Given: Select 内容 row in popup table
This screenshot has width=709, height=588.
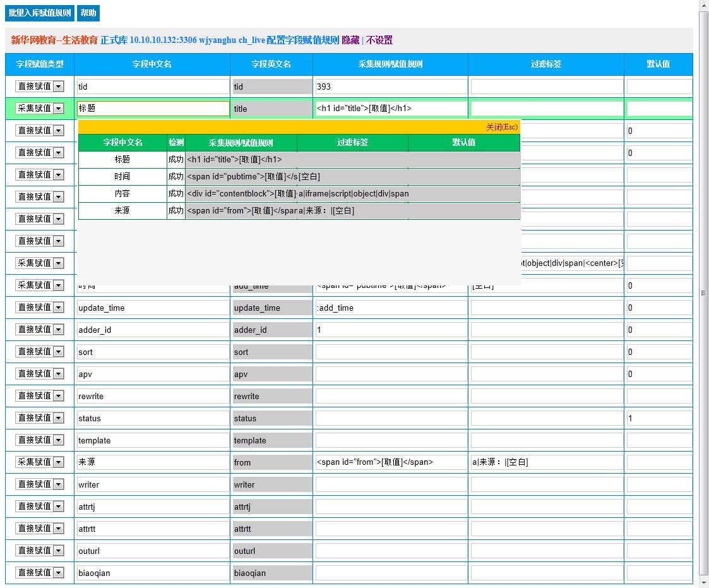Looking at the screenshot, I should point(122,194).
